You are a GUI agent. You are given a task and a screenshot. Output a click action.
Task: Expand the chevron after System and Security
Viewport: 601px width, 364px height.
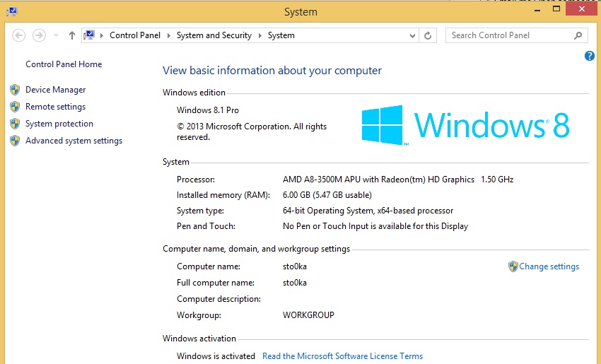coord(259,35)
